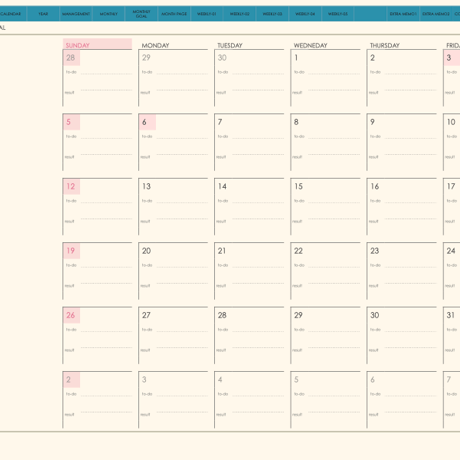
Task: Select the pink-highlighted Sunday 12
Action: [x=71, y=186]
